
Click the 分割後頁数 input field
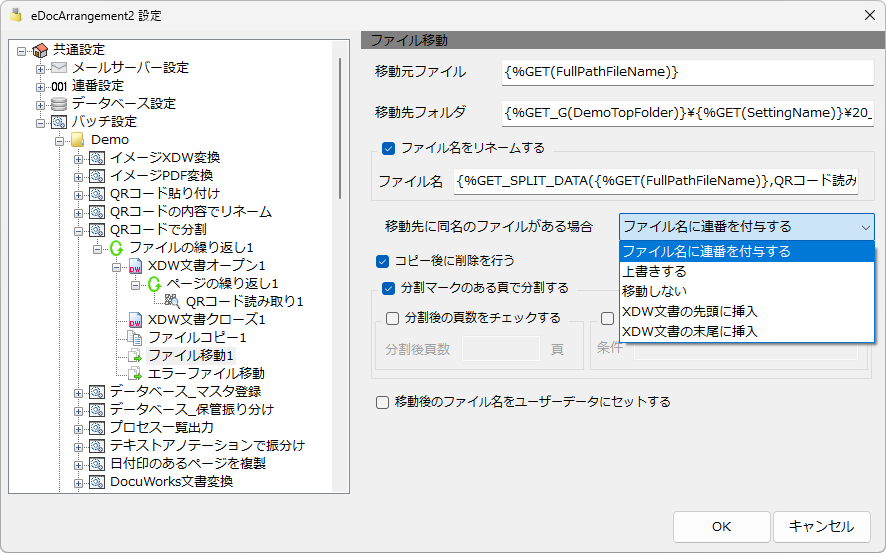click(501, 350)
